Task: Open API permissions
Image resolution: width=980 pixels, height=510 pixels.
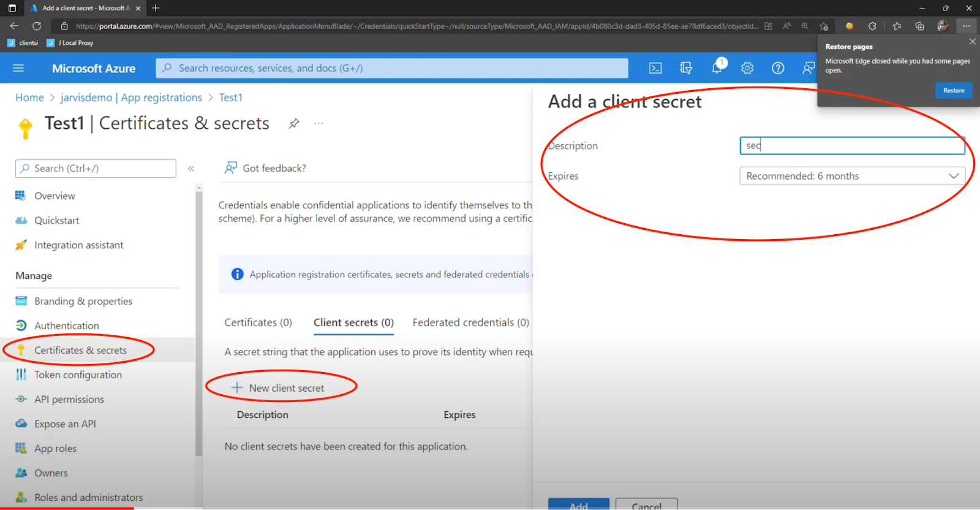Action: click(x=69, y=399)
